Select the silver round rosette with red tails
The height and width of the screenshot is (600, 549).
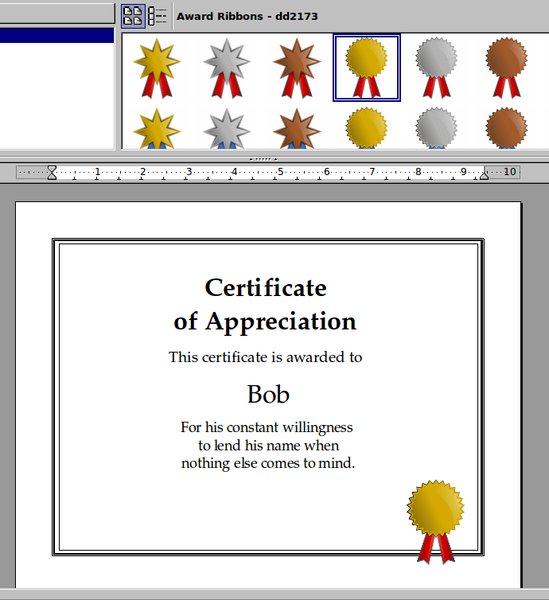(437, 68)
